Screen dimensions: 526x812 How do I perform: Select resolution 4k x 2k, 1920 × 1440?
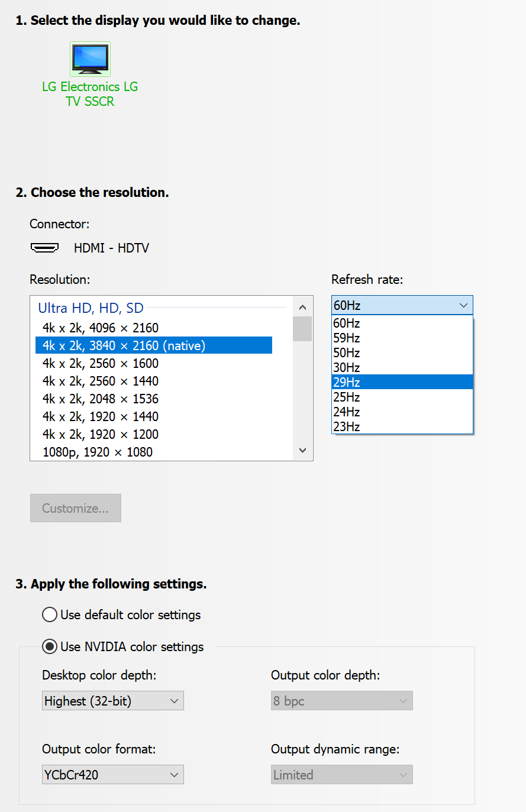(x=154, y=416)
